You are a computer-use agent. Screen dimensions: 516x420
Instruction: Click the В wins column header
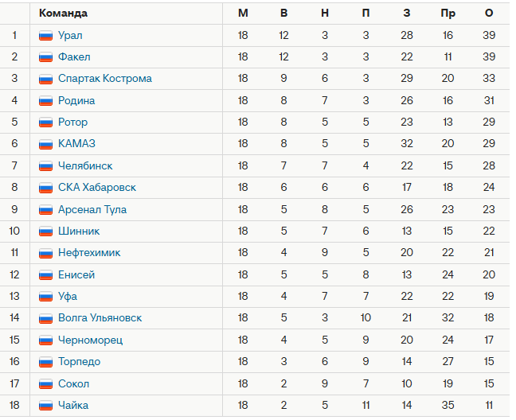click(284, 13)
